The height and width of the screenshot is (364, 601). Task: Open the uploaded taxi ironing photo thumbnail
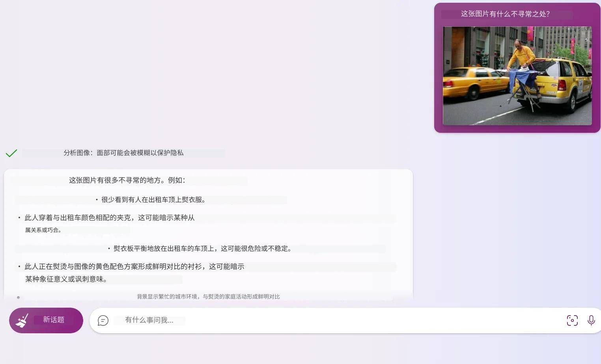coord(517,76)
